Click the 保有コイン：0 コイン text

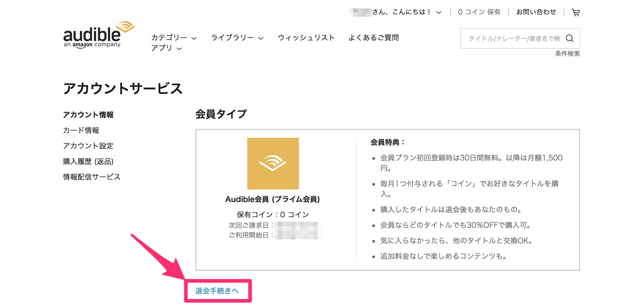[x=273, y=214]
